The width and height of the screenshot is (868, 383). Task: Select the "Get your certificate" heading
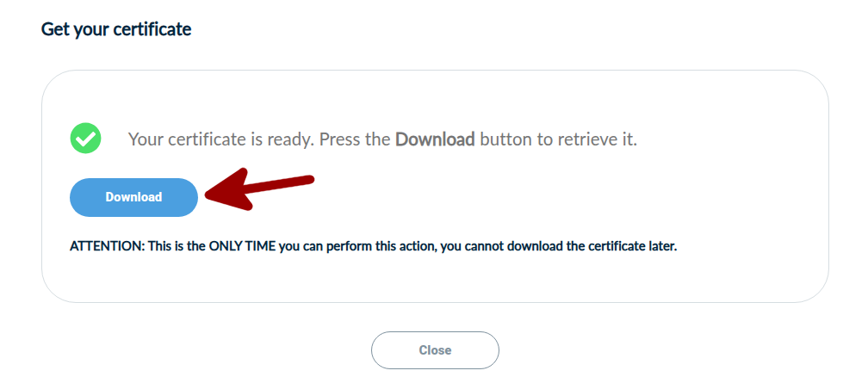(x=116, y=29)
